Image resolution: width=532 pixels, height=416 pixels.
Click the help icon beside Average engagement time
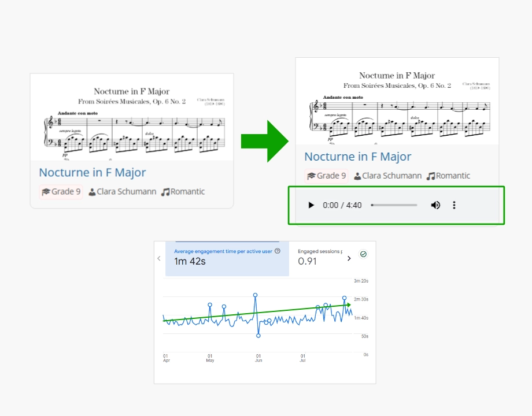[278, 251]
